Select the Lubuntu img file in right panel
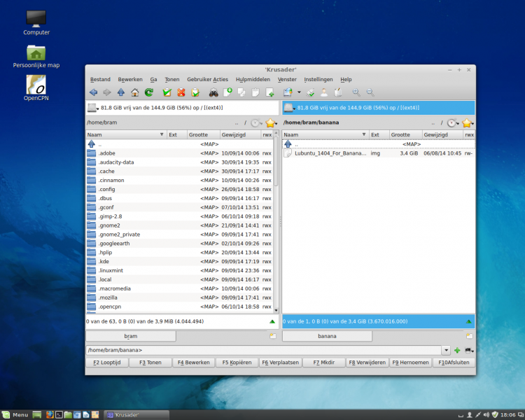The image size is (525, 420). pyautogui.click(x=329, y=153)
